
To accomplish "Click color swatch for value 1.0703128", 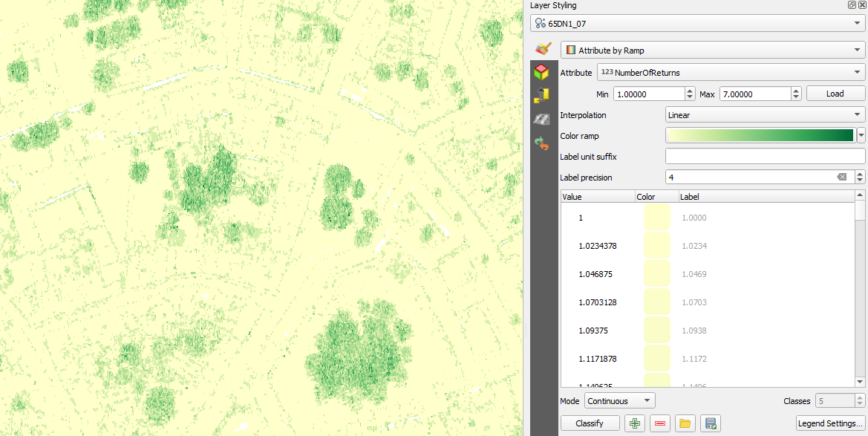I will tap(657, 302).
